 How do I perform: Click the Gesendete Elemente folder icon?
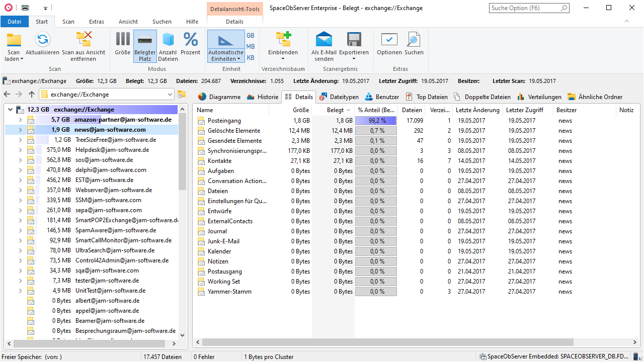(201, 141)
